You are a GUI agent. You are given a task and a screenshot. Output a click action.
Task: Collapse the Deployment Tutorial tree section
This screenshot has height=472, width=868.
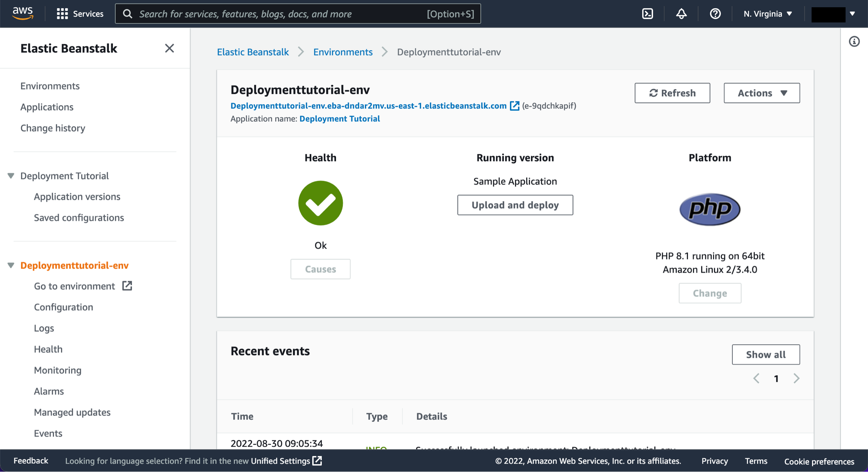tap(11, 176)
